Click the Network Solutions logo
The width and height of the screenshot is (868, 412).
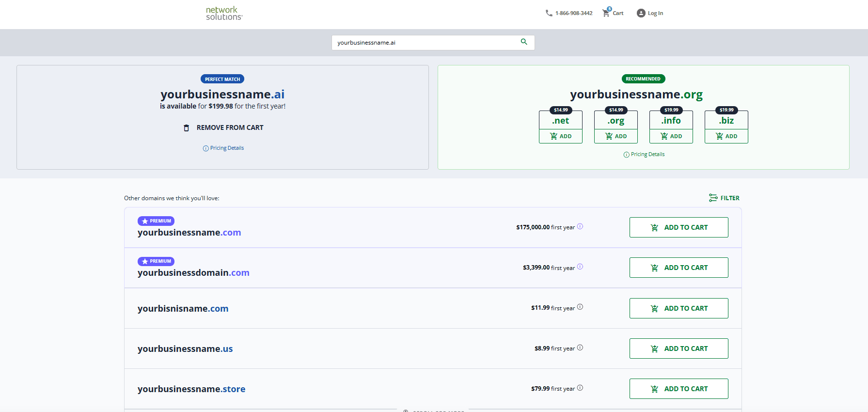tap(224, 13)
